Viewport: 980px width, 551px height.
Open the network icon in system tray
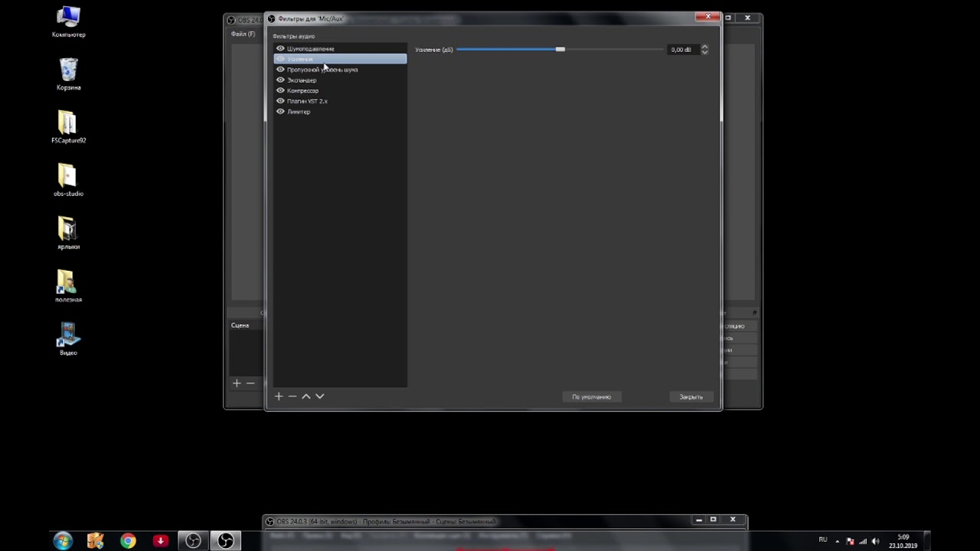(x=863, y=541)
